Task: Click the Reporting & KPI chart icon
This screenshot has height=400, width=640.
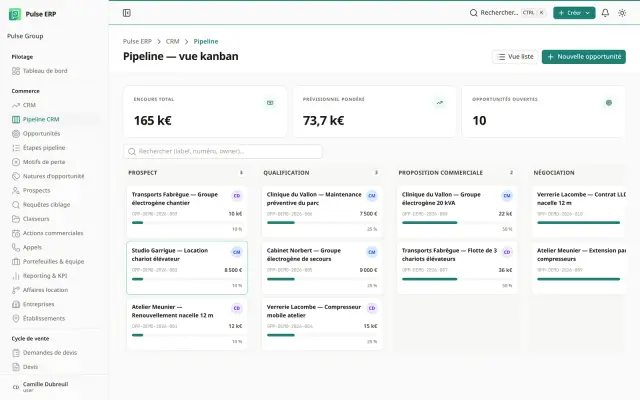Action: [x=16, y=276]
